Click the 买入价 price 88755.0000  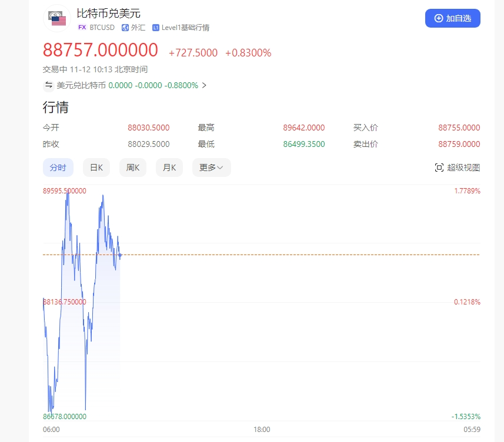[459, 128]
